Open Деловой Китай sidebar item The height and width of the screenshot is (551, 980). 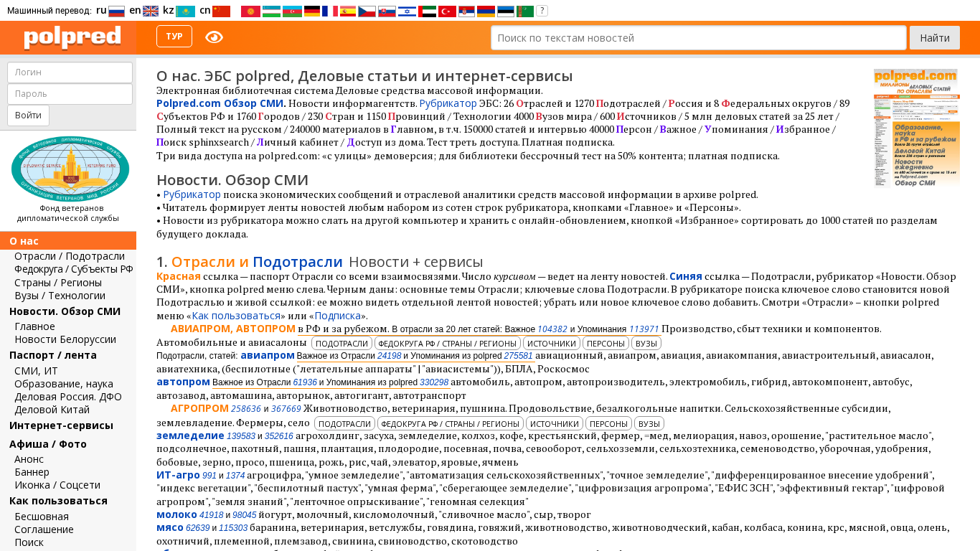(x=52, y=410)
